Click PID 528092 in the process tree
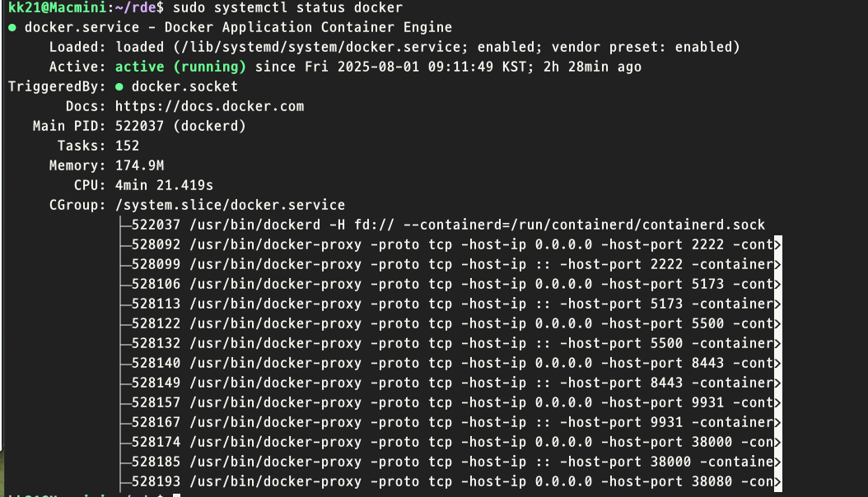 [x=156, y=244]
